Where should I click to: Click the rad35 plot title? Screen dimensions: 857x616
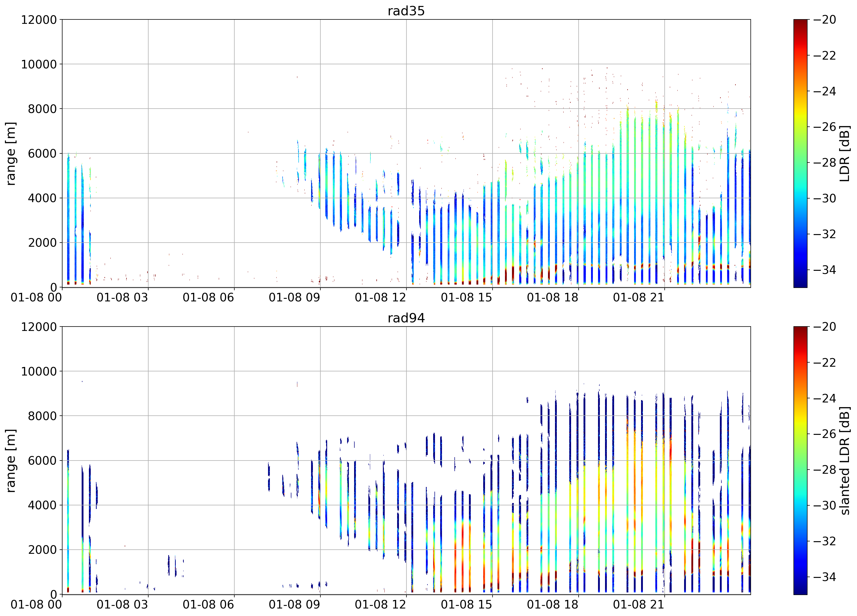point(406,11)
